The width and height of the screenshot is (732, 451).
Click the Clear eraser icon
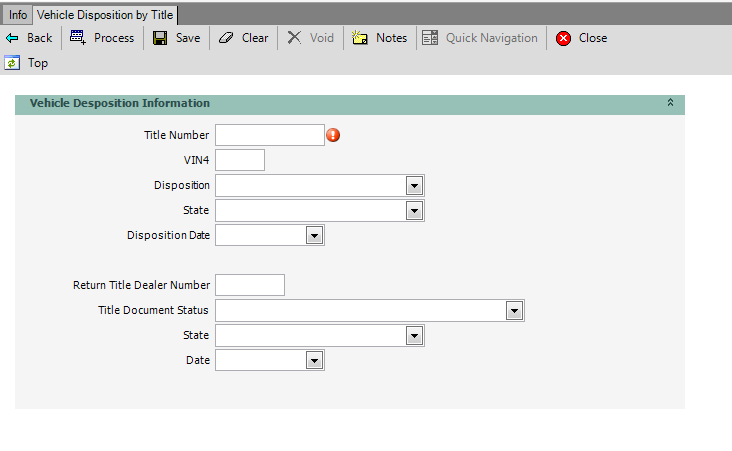pyautogui.click(x=226, y=38)
